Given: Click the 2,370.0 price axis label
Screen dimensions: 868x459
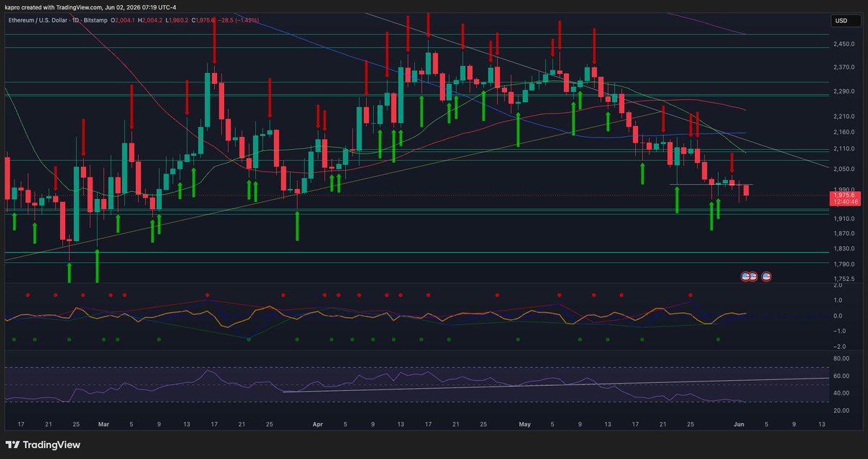Looking at the screenshot, I should (845, 68).
